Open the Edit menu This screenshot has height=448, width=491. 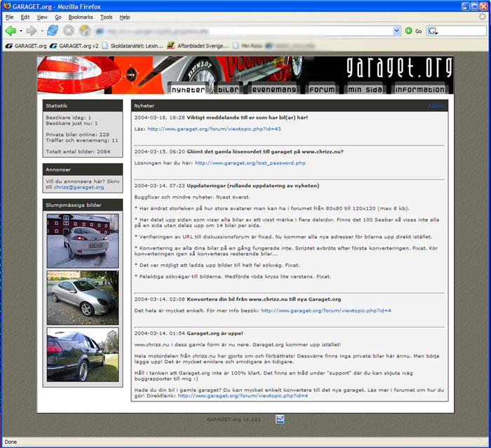coord(25,18)
